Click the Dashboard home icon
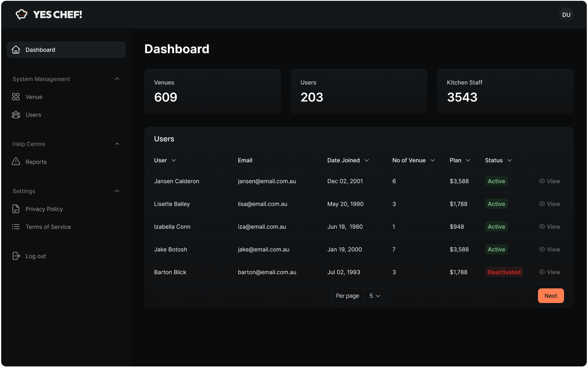This screenshot has height=368, width=588. coord(16,50)
